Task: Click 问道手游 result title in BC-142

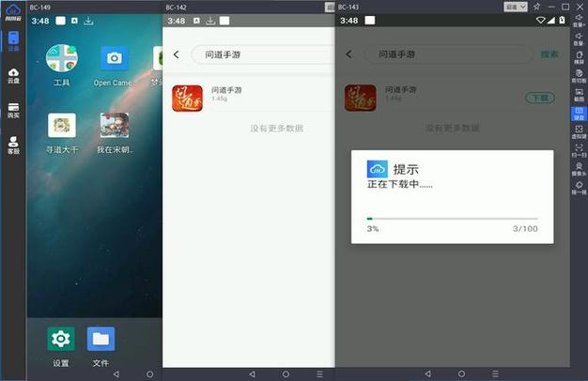Action: pyautogui.click(x=226, y=90)
